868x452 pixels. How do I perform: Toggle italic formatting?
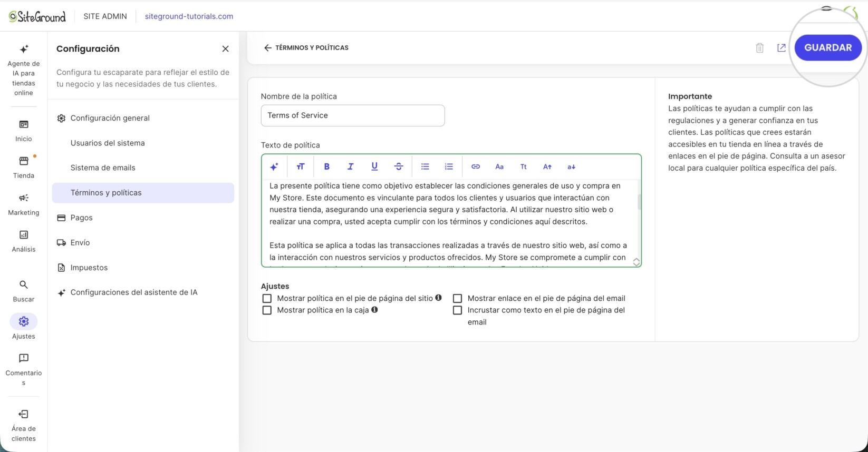tap(350, 166)
